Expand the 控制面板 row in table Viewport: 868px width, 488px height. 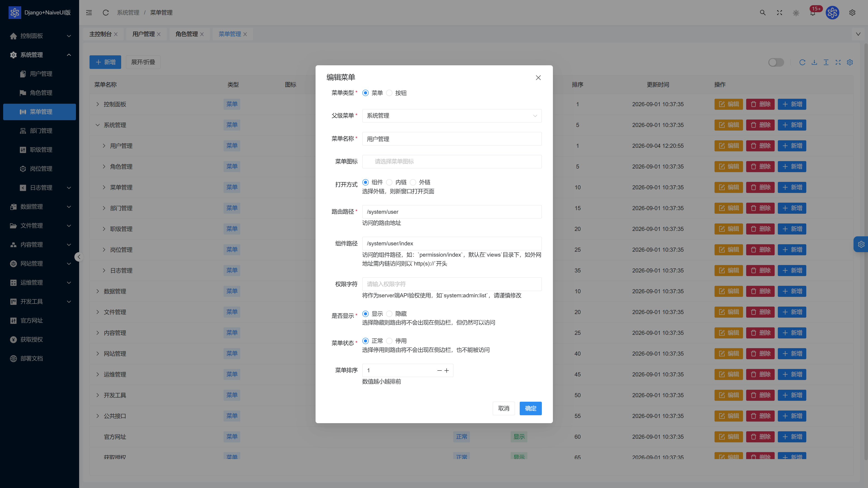click(x=98, y=104)
